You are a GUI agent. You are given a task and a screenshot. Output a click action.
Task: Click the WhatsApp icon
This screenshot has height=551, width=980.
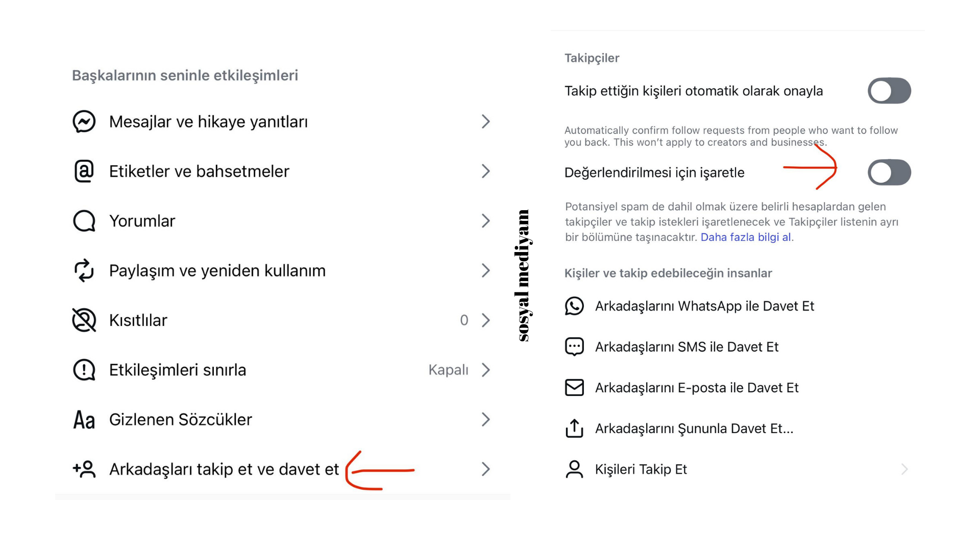pyautogui.click(x=574, y=306)
